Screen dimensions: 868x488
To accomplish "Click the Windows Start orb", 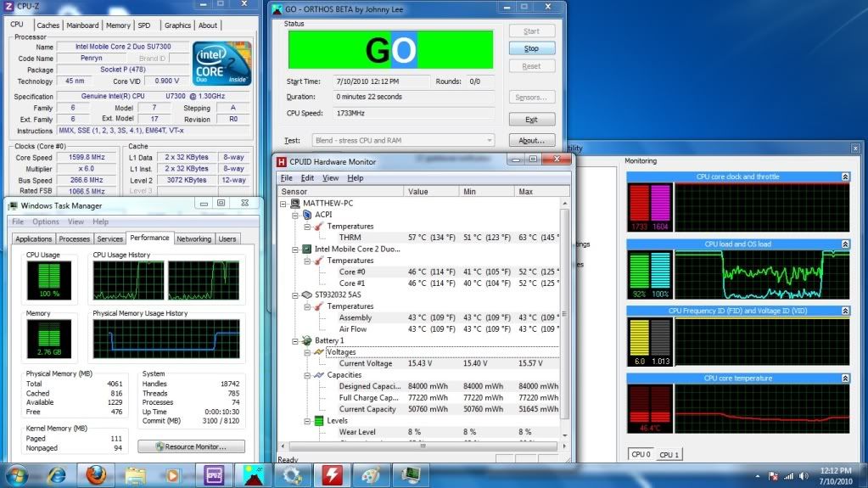I will pyautogui.click(x=17, y=475).
